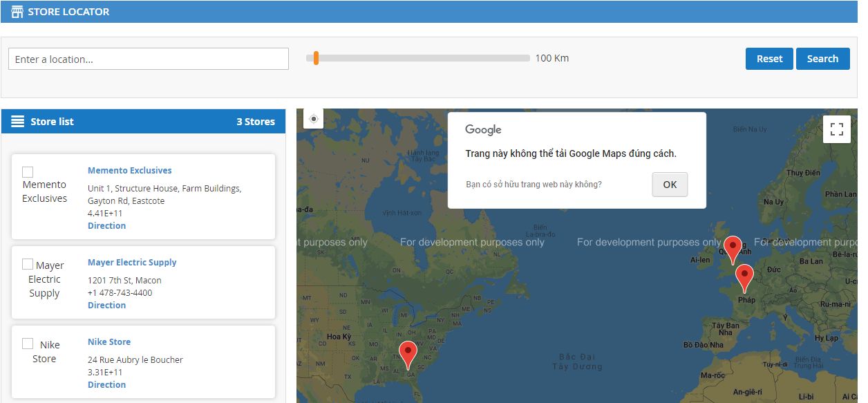Click the 100 Km radius value
The height and width of the screenshot is (403, 868).
coord(552,58)
